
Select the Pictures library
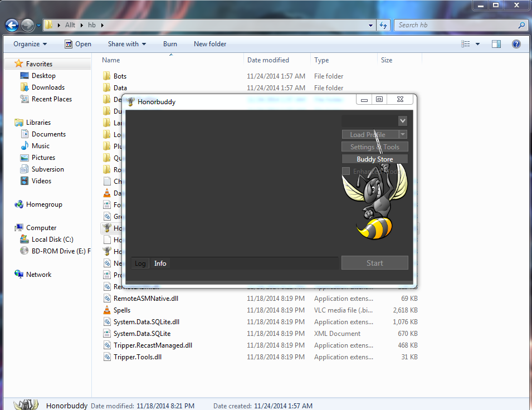(x=43, y=158)
